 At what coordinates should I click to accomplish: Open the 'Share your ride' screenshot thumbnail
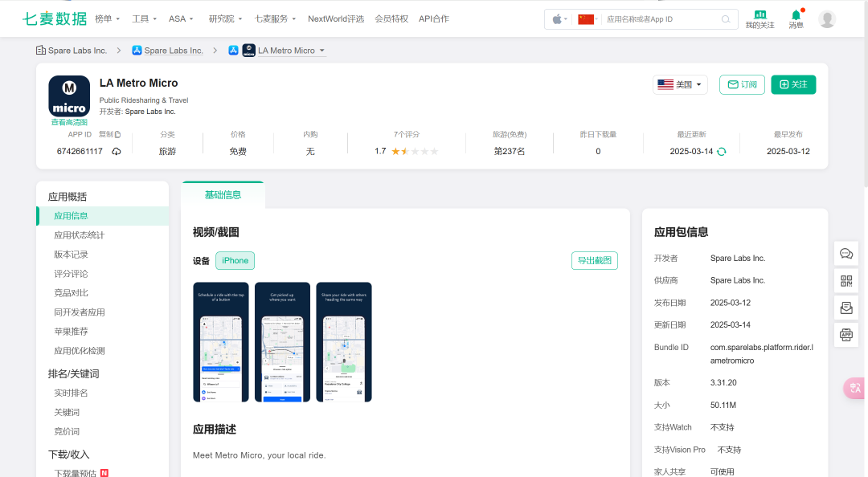(344, 342)
